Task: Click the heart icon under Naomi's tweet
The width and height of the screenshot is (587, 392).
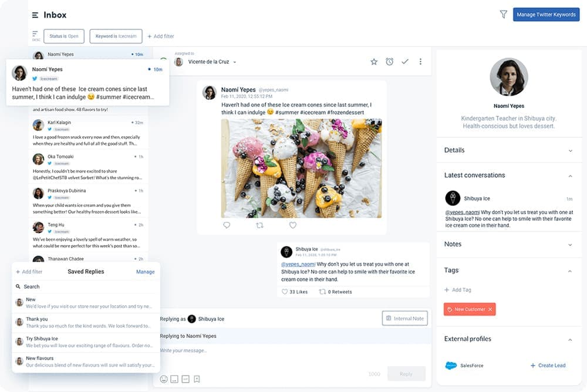Action: pos(293,225)
